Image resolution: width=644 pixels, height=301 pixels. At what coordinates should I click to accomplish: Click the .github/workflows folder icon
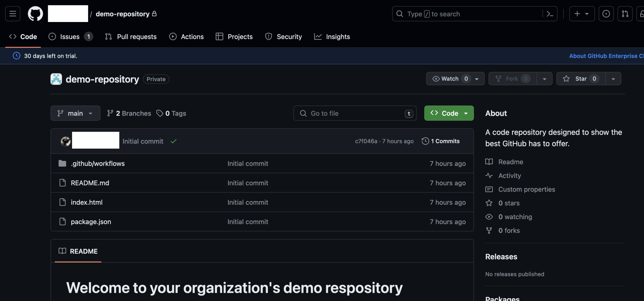coord(62,163)
